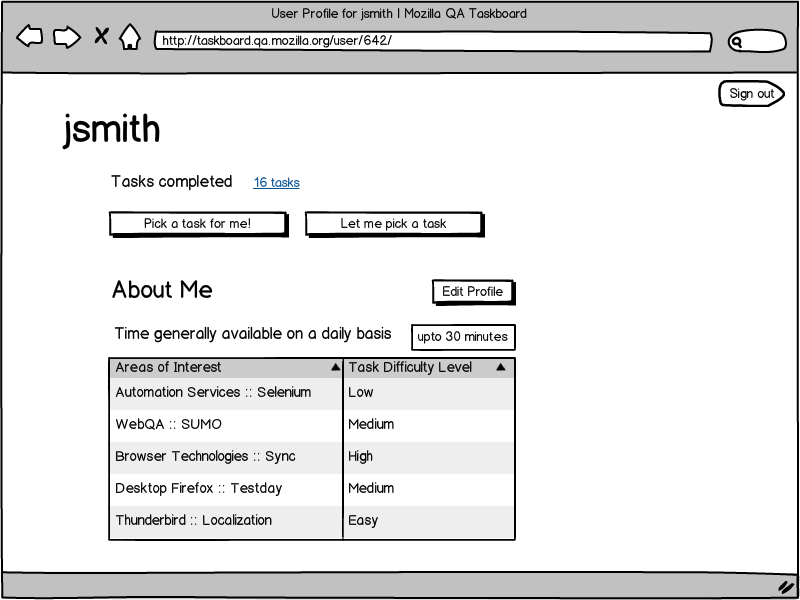Sort by Areas of Interest arrow
The width and height of the screenshot is (800, 600).
[335, 367]
